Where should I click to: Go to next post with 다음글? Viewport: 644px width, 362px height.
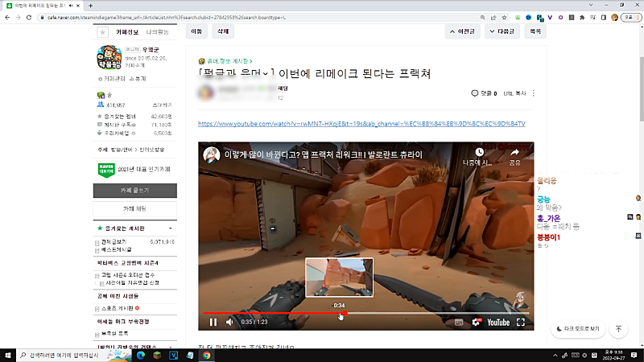click(x=502, y=31)
